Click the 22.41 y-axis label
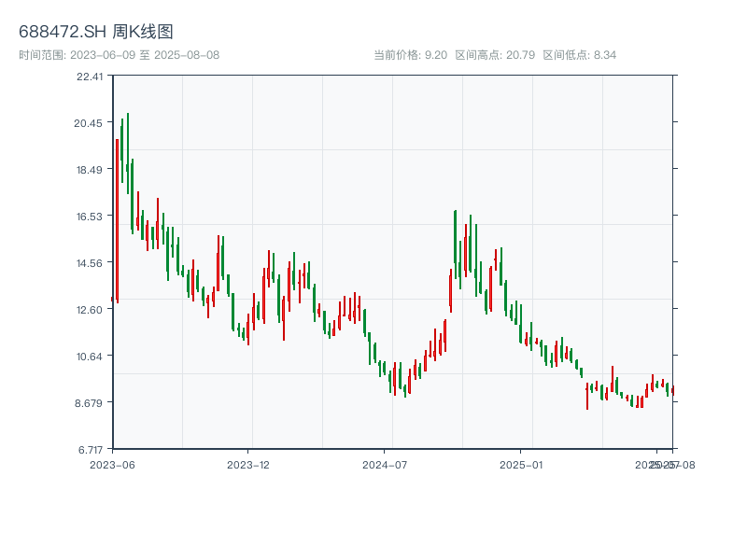This screenshot has width=747, height=560. click(x=90, y=77)
